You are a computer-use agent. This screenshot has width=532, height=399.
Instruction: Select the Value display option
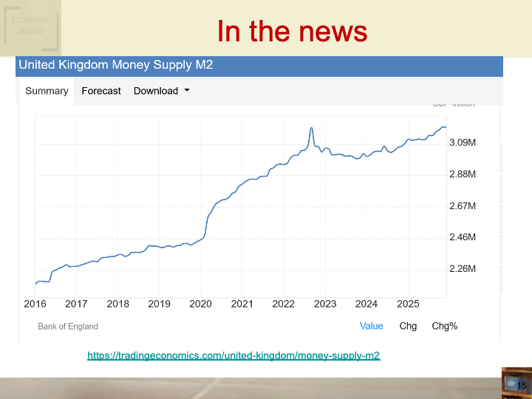click(x=371, y=326)
